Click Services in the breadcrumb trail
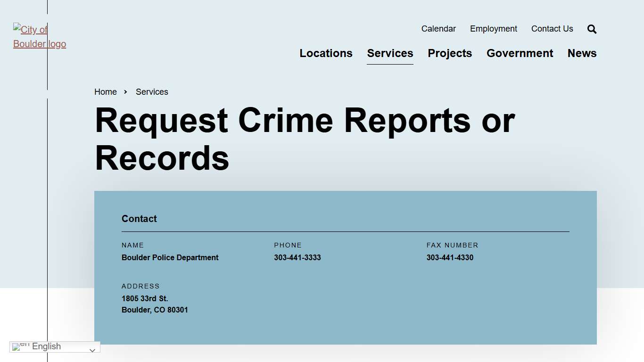The image size is (644, 362). [x=152, y=92]
